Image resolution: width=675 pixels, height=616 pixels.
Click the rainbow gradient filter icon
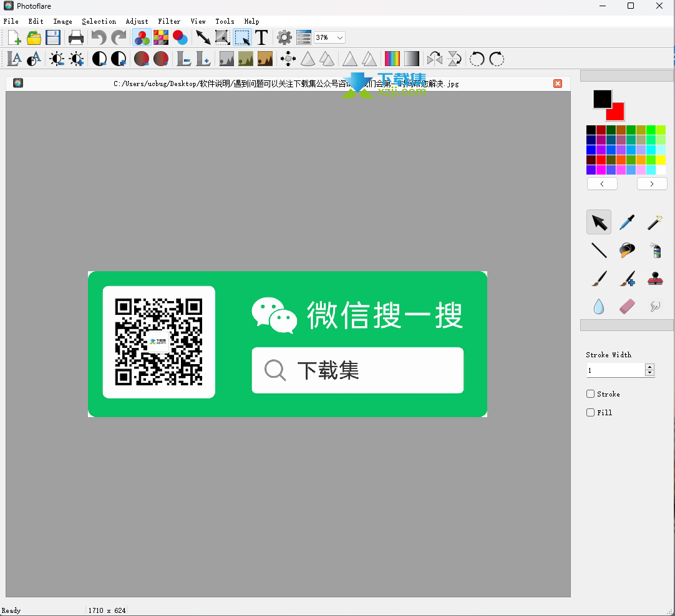coord(392,59)
